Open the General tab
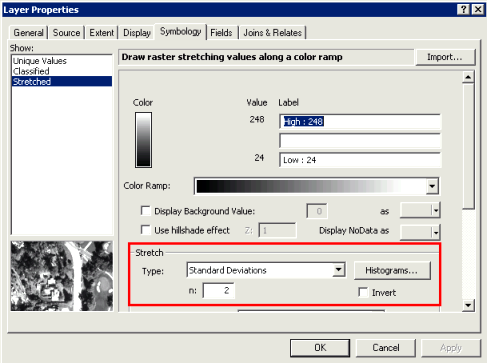Screen dimensions: 487x363 coord(28,33)
